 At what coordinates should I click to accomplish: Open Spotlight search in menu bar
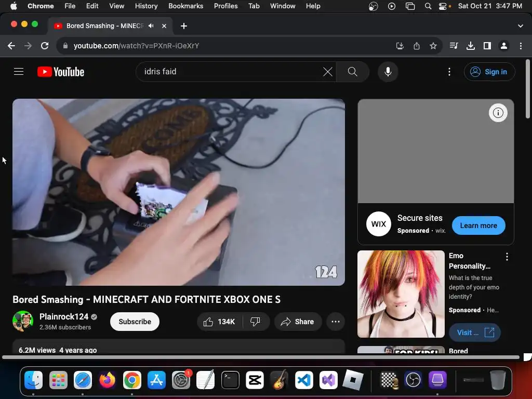coord(428,6)
